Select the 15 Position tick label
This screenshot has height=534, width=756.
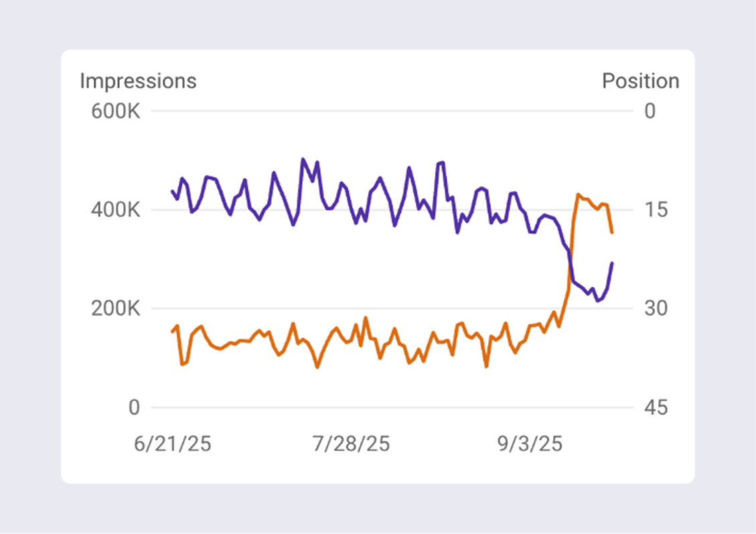point(656,210)
